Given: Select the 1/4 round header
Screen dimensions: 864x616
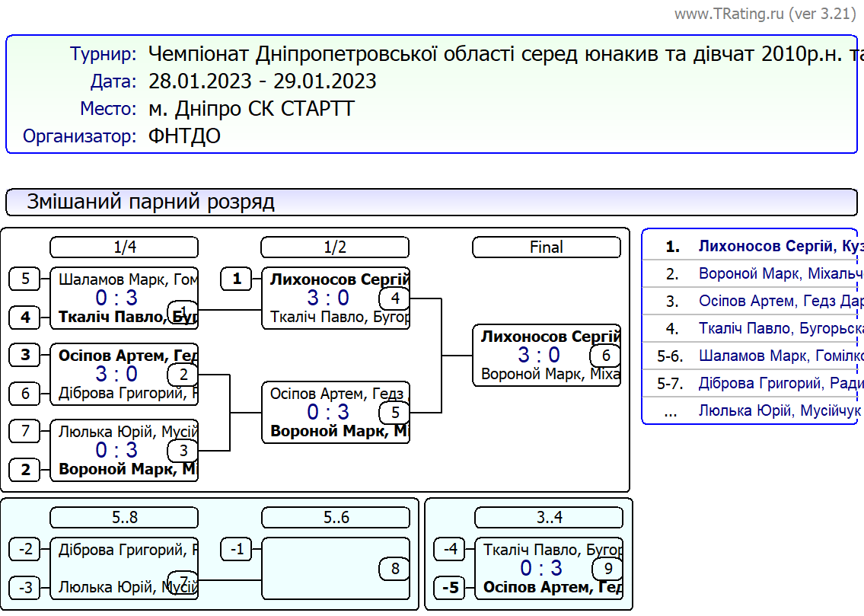Looking at the screenshot, I should tap(124, 247).
